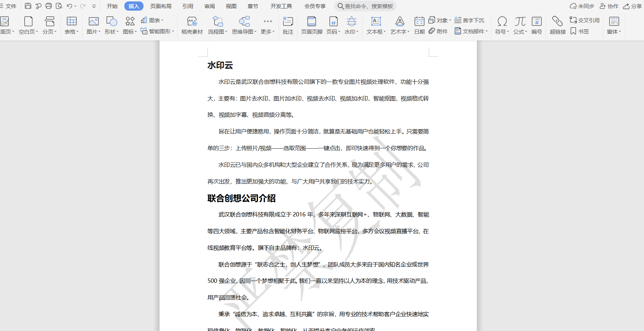Screen dimensions: 644x331
Task: Click the Print icon in quick access toolbar
Action: pos(49,6)
